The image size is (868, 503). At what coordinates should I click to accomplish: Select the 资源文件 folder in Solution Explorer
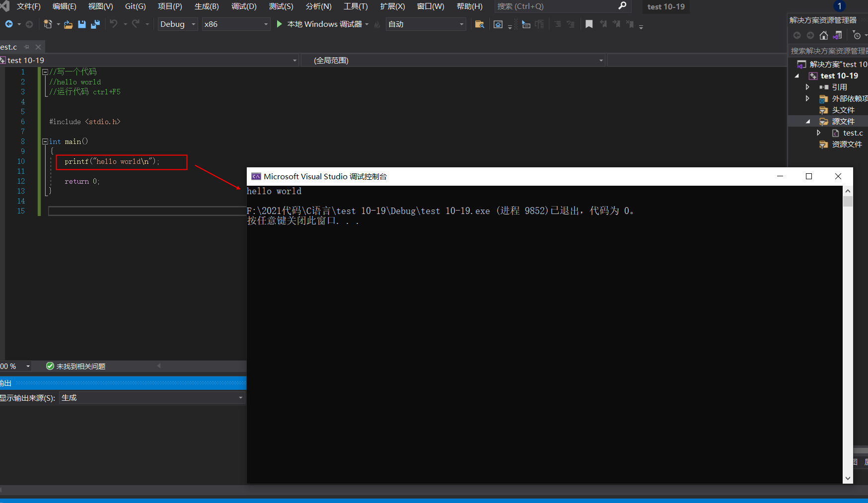(x=847, y=144)
